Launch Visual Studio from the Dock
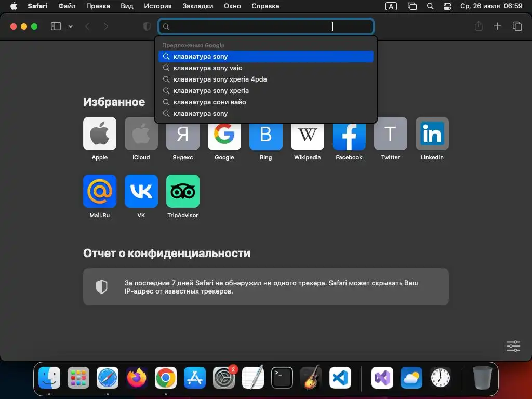 [x=382, y=377]
